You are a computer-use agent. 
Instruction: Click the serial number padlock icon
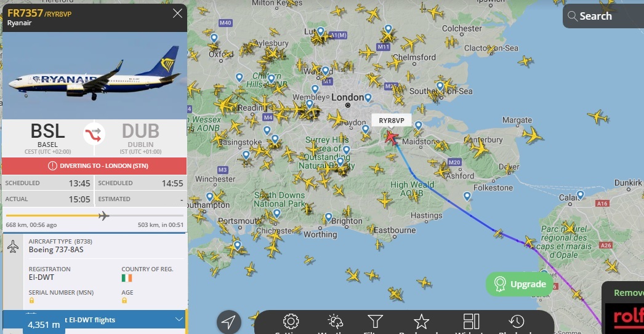click(x=31, y=300)
